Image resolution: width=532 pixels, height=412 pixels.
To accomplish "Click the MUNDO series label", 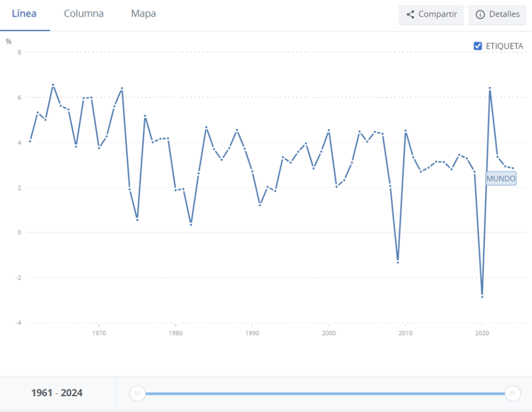I will (501, 178).
